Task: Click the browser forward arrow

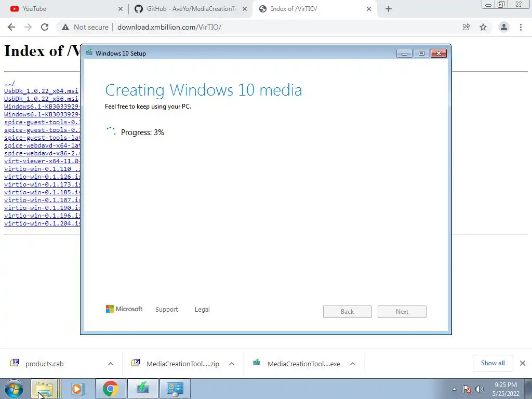Action: 28,27
